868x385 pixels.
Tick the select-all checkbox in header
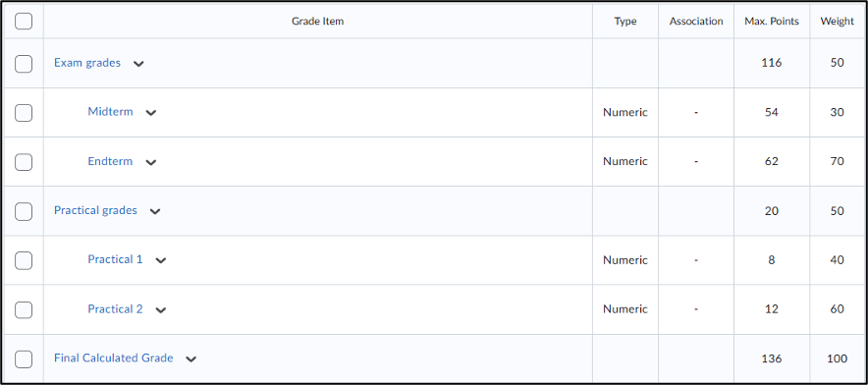tap(24, 22)
